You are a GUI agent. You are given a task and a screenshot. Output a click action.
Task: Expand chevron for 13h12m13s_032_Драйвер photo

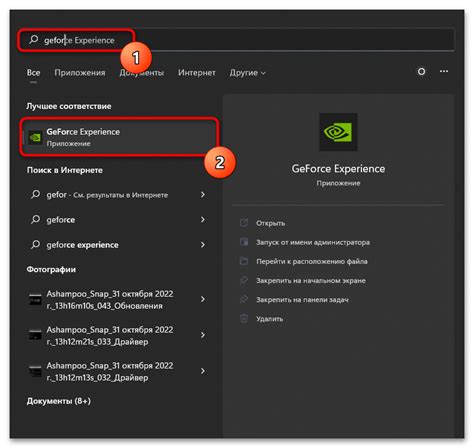point(203,371)
